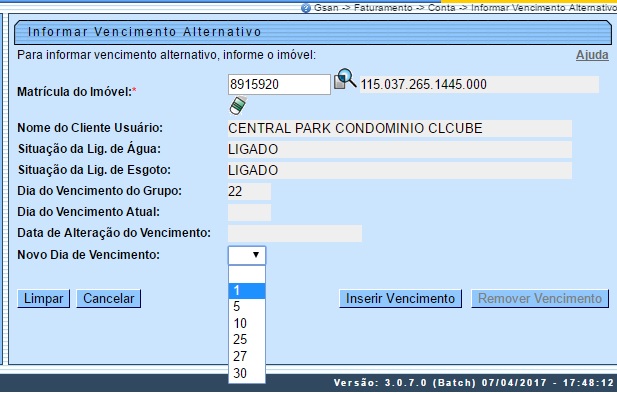Click the version text in the footer
617x393 pixels.
(473, 383)
